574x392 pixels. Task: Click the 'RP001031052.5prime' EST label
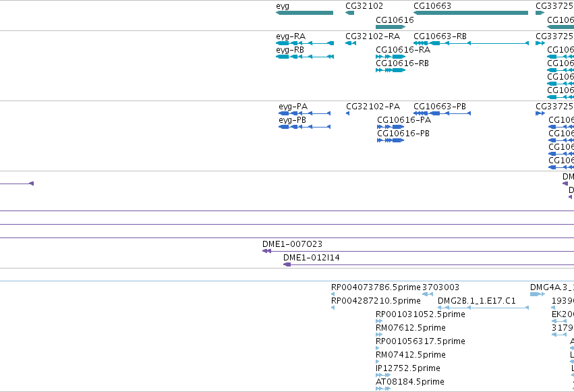pos(421,314)
